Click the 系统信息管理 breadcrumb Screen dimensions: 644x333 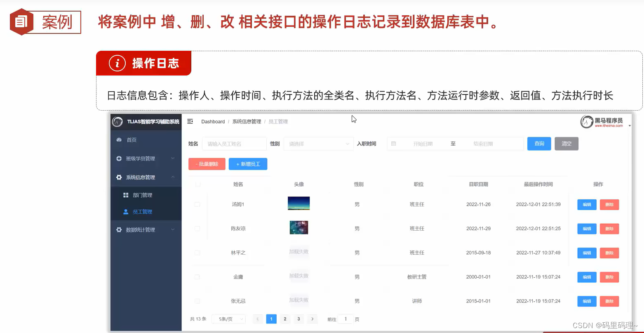tap(247, 122)
